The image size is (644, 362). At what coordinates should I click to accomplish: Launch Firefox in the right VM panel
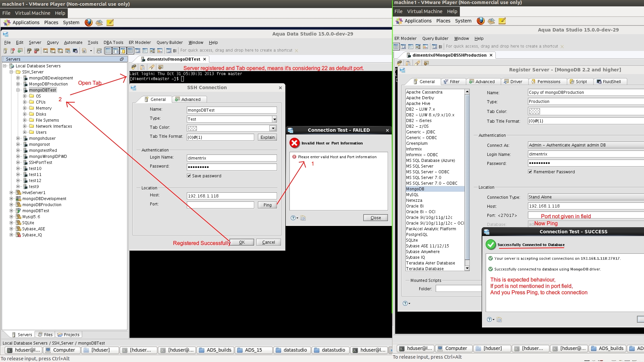pos(481,21)
